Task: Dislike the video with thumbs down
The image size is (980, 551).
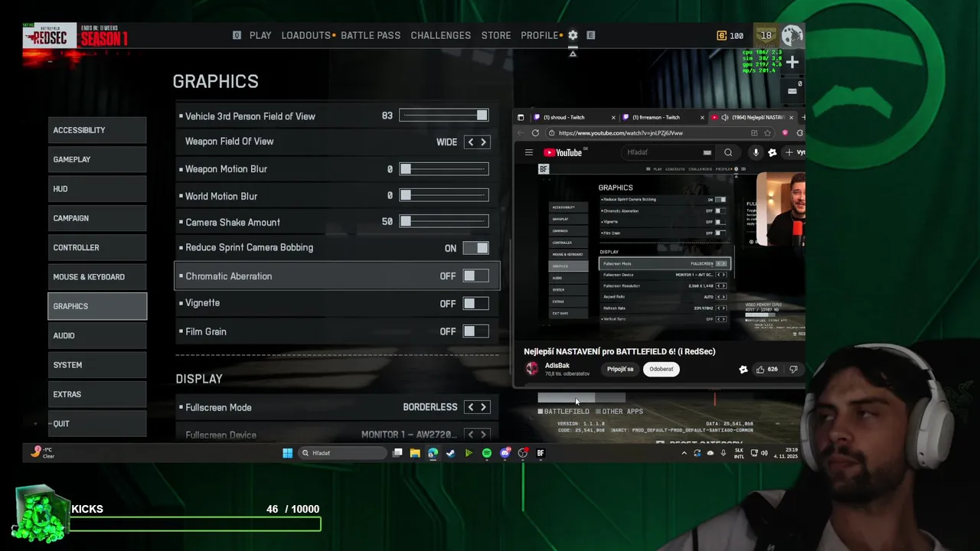Action: point(793,369)
